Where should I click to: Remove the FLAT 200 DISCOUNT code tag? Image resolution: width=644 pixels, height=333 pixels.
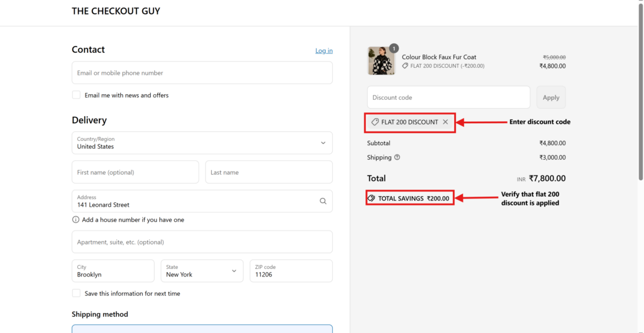tap(445, 122)
